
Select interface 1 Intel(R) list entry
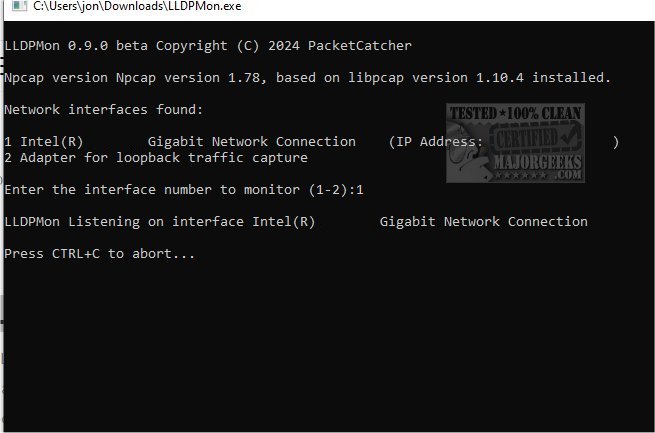(x=180, y=142)
